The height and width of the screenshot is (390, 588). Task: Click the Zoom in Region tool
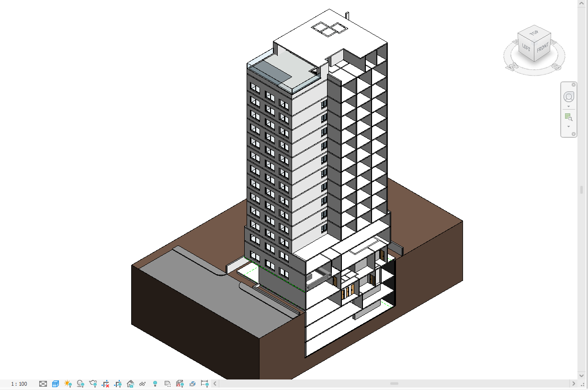[x=569, y=117]
